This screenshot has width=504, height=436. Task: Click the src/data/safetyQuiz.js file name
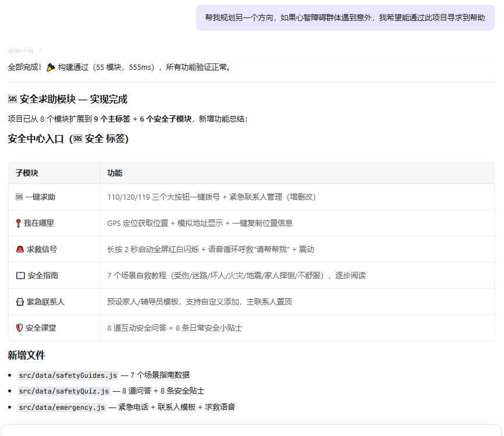(x=63, y=391)
